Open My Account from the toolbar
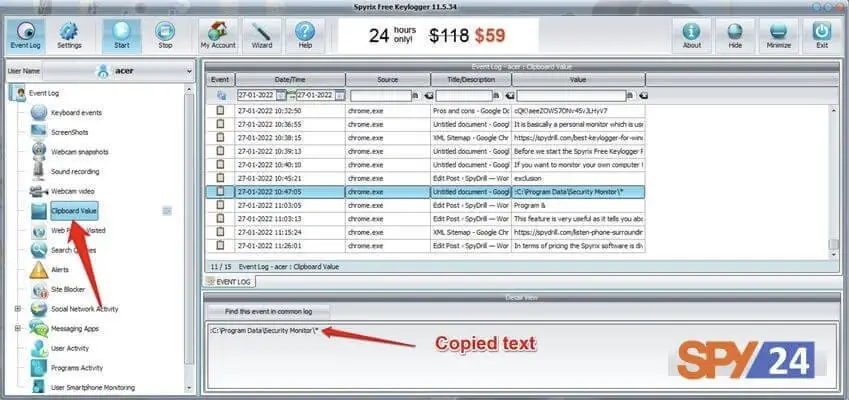Screen dimensions: 849x400 tap(218, 36)
